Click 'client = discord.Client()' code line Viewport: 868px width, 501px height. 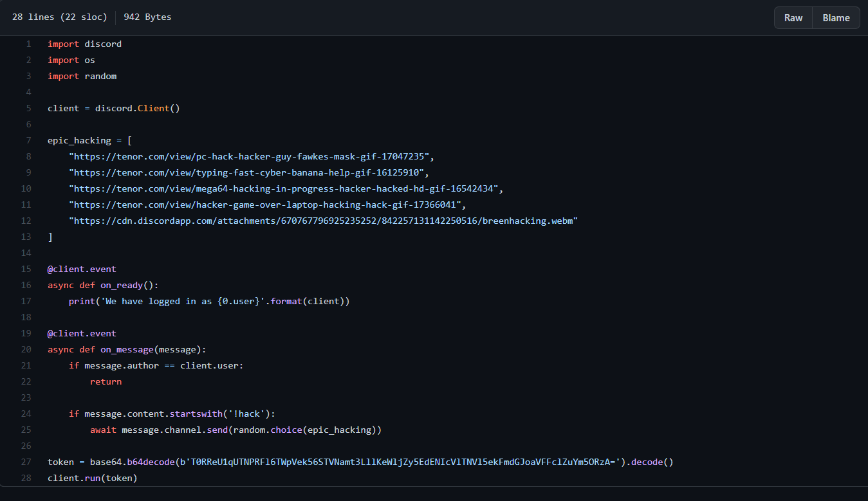[114, 108]
